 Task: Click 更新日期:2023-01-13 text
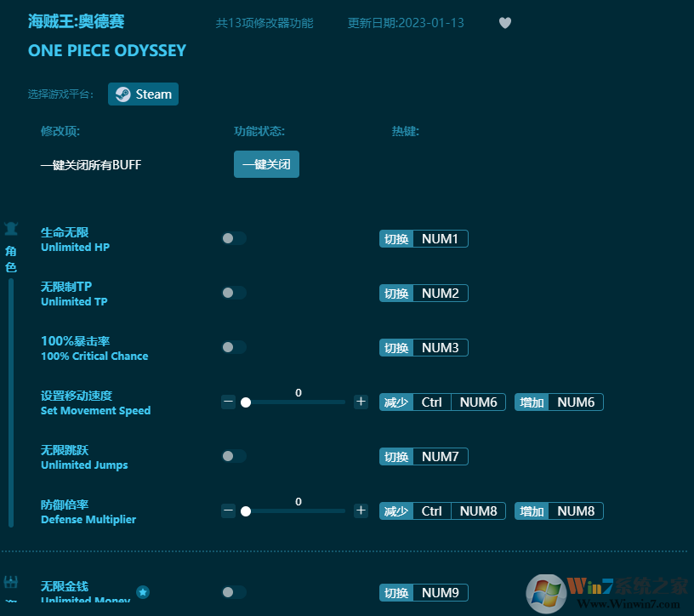(406, 23)
